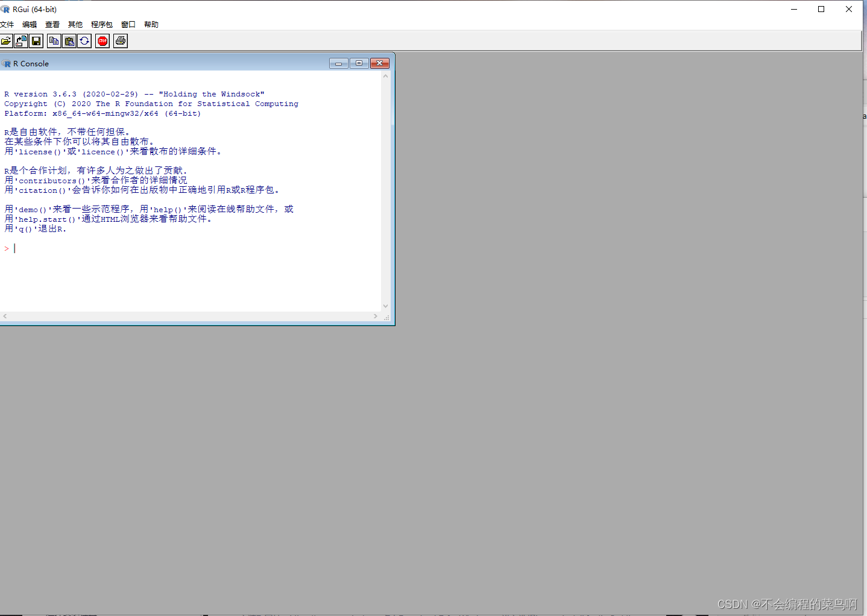
Task: Minimize the RGui main window
Action: pyautogui.click(x=794, y=9)
